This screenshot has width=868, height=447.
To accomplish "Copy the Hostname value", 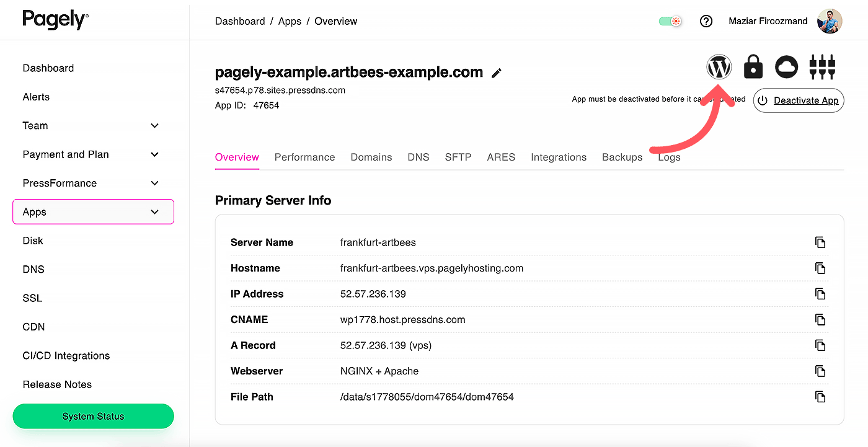I will (x=820, y=268).
